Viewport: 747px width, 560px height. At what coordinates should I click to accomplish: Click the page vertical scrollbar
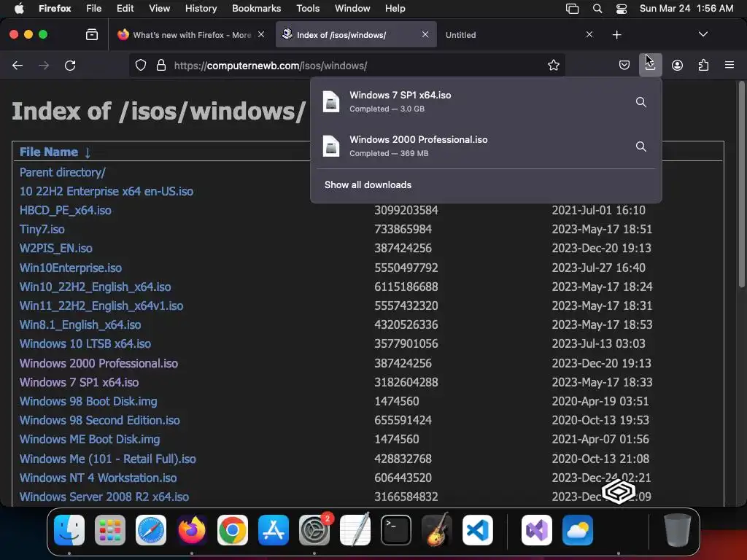pos(741,184)
